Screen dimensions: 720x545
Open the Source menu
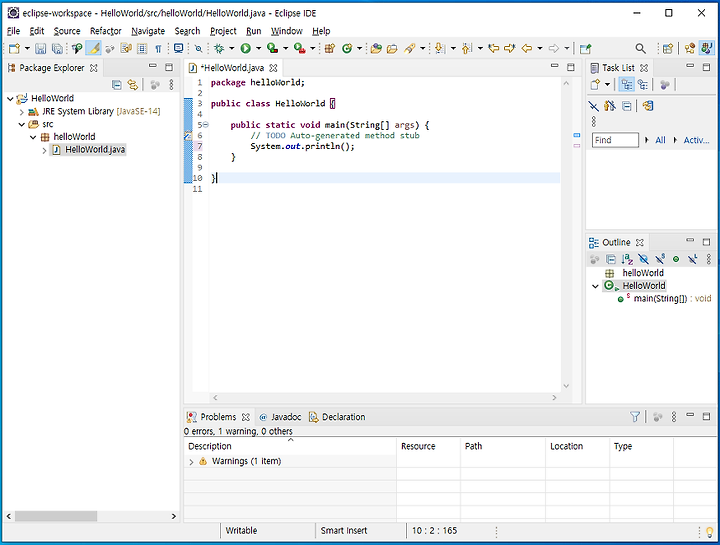click(x=67, y=31)
